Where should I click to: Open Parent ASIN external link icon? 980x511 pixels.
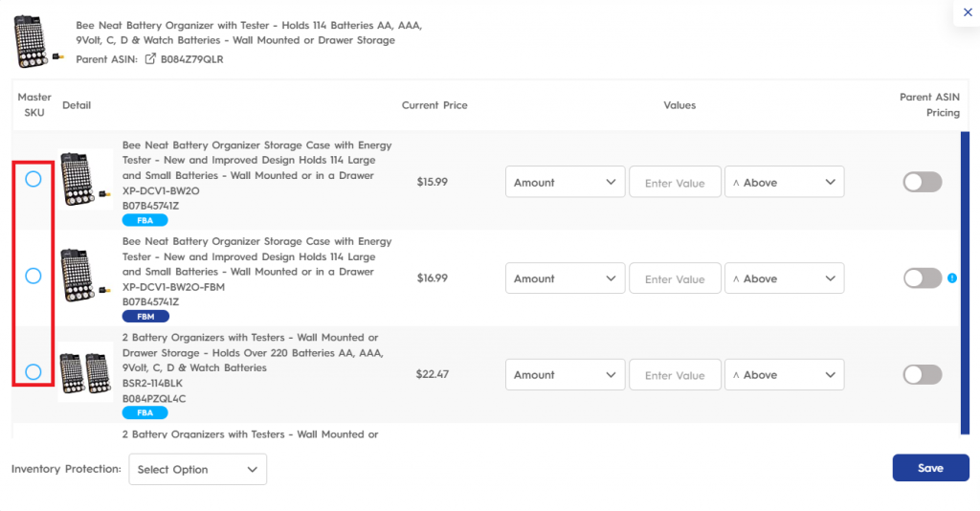(x=150, y=58)
